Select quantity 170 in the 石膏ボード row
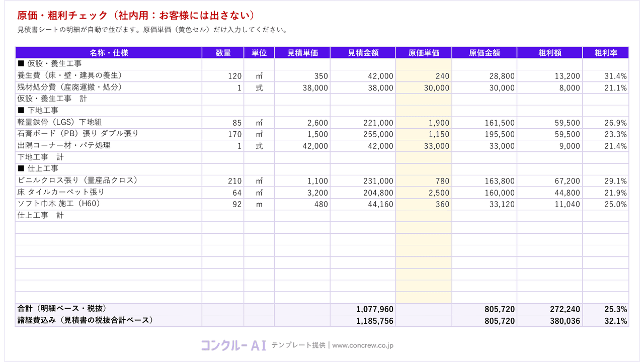 pos(223,134)
